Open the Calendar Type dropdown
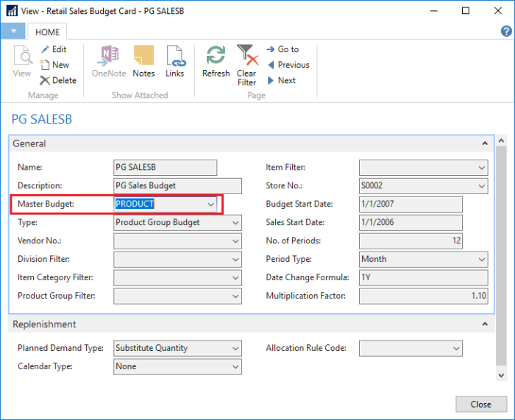Image resolution: width=515 pixels, height=420 pixels. tap(235, 367)
